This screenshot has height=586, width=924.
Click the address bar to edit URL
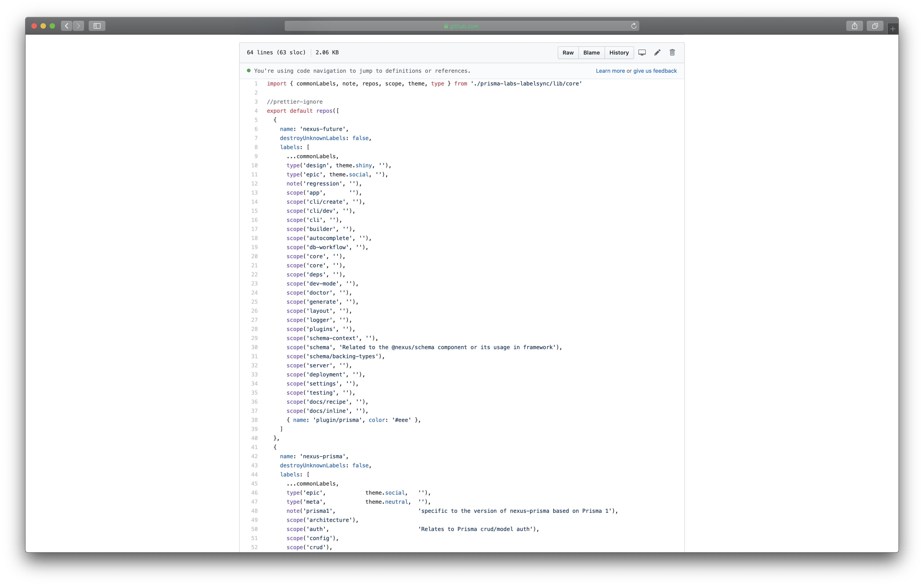click(462, 26)
